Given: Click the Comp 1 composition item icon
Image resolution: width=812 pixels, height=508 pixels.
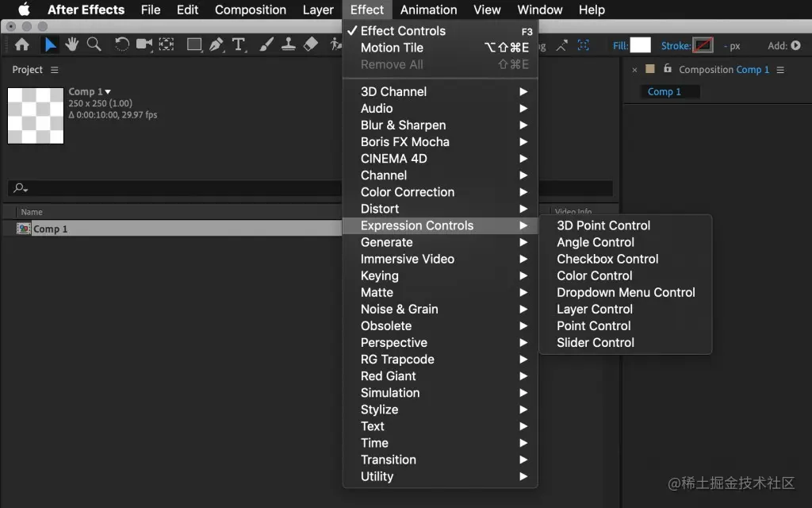Looking at the screenshot, I should (23, 229).
